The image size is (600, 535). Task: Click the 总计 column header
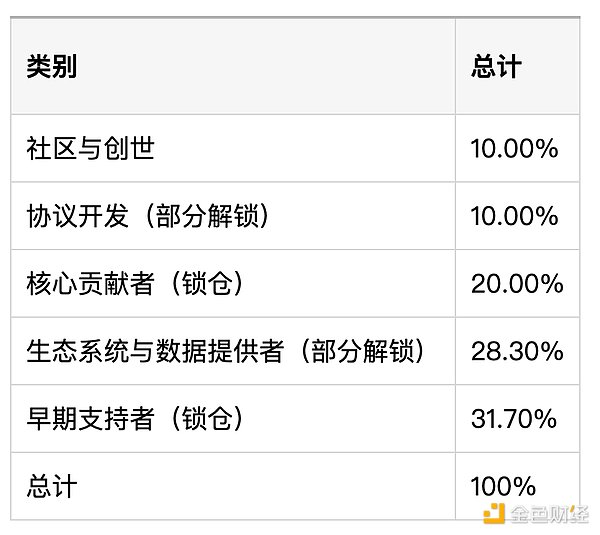tap(496, 66)
